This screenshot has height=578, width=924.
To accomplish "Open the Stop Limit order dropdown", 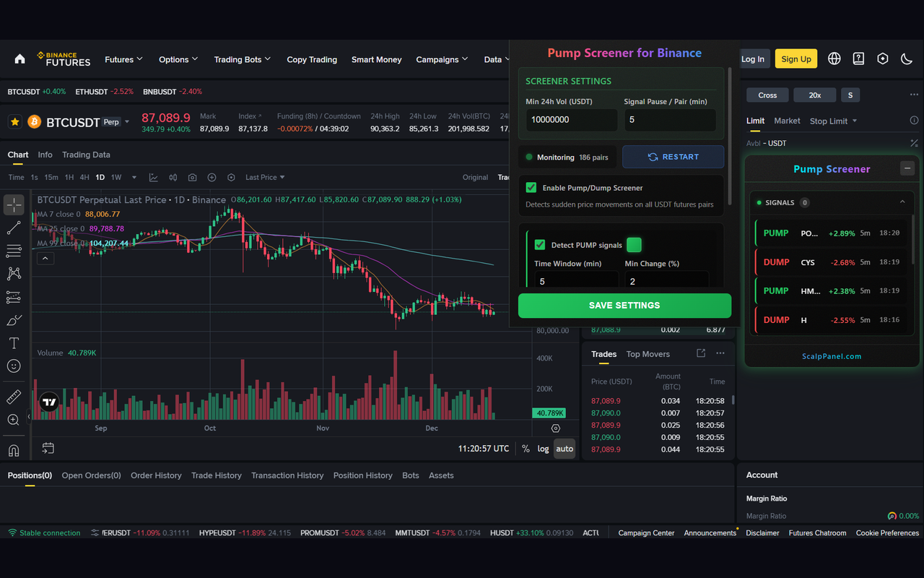I will (834, 121).
